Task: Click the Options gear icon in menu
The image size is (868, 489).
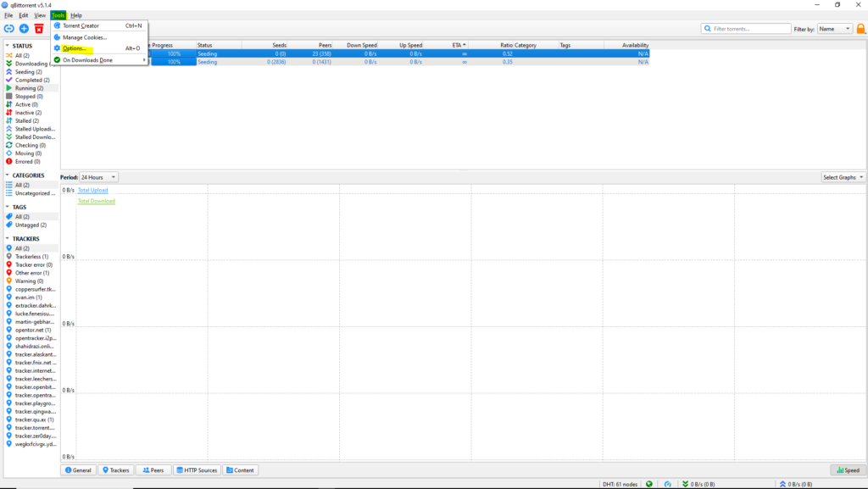Action: pos(57,48)
